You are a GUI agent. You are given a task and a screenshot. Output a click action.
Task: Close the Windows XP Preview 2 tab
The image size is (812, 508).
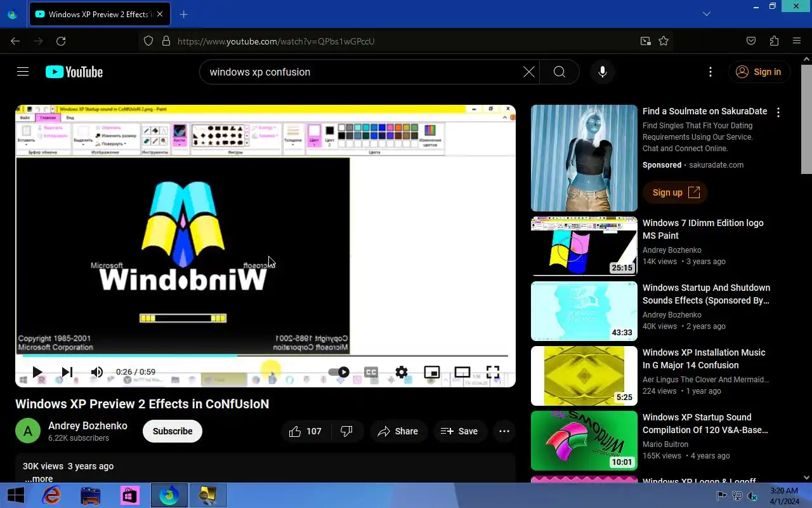pos(159,14)
